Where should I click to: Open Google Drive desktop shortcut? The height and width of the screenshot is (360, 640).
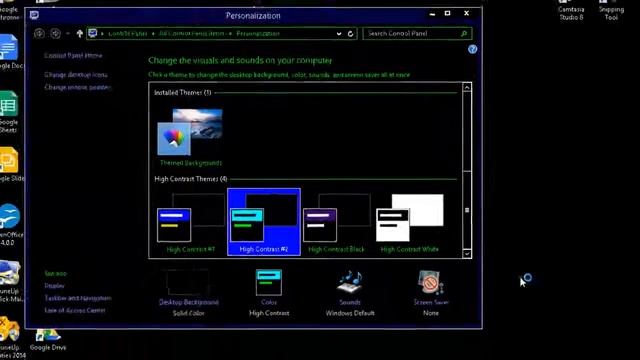click(x=48, y=340)
